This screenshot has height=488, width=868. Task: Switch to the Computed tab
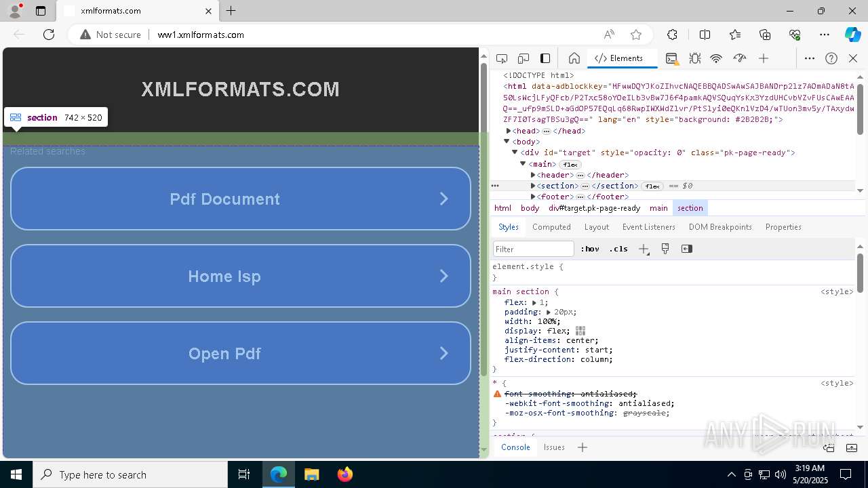click(x=551, y=227)
